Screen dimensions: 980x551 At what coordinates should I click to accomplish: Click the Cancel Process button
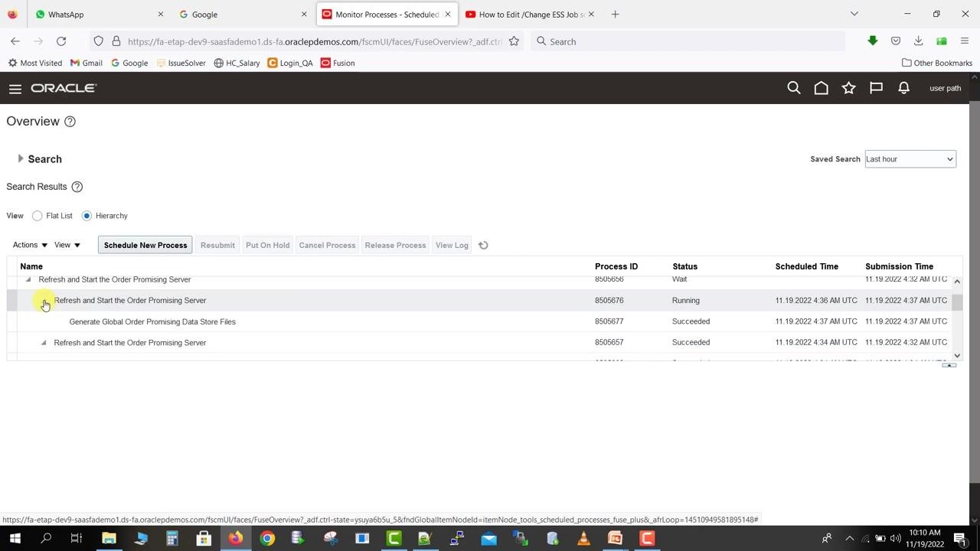coord(327,245)
